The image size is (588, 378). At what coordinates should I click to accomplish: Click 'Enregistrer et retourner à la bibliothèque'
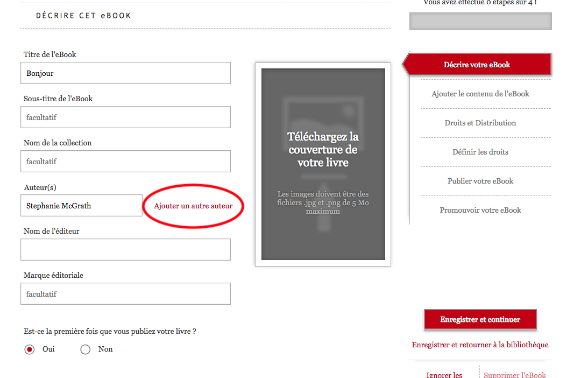(x=480, y=345)
